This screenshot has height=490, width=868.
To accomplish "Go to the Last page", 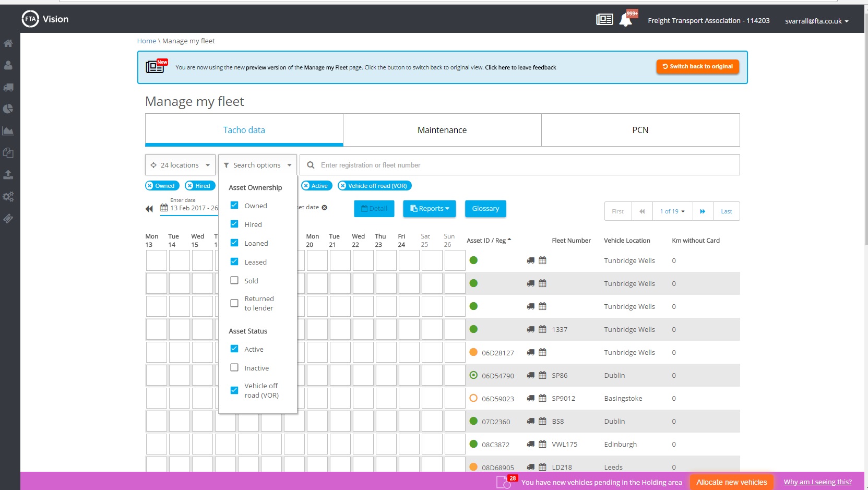I will point(727,211).
